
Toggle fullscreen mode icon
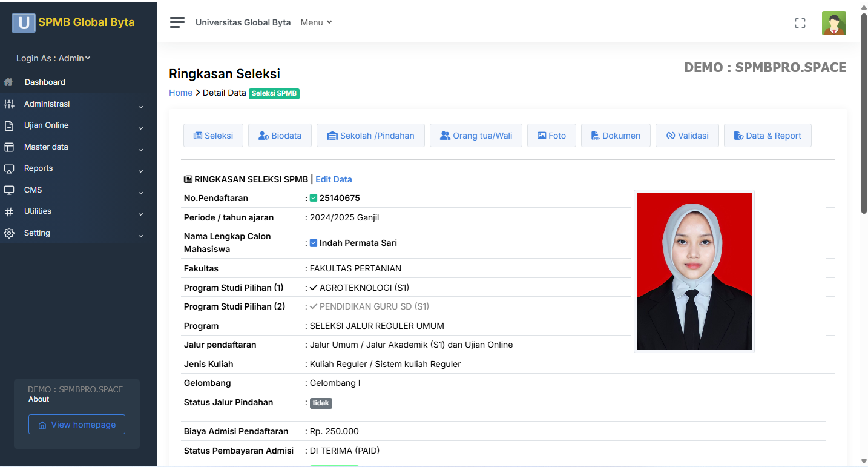tap(800, 23)
